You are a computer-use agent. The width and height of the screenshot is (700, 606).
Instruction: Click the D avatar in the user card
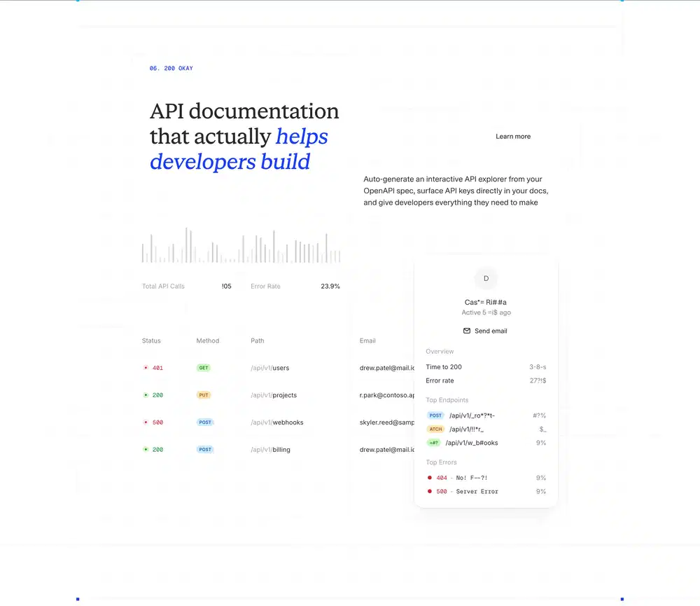point(486,278)
